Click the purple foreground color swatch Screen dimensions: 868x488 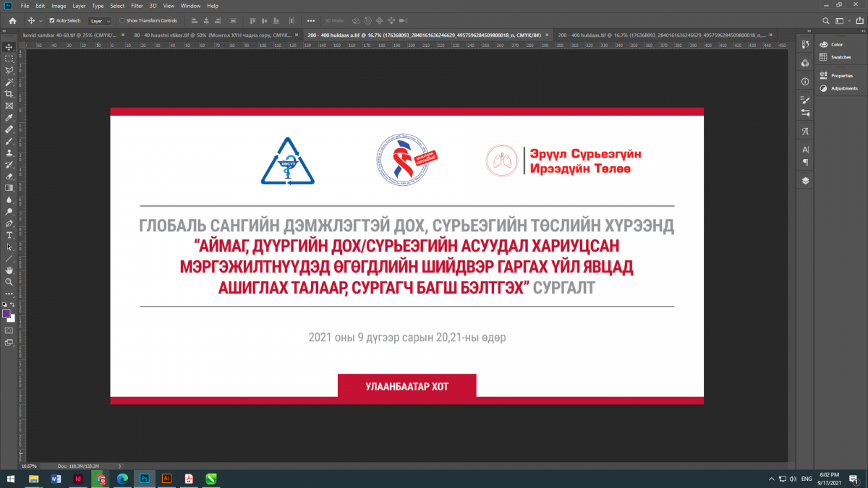[x=7, y=314]
